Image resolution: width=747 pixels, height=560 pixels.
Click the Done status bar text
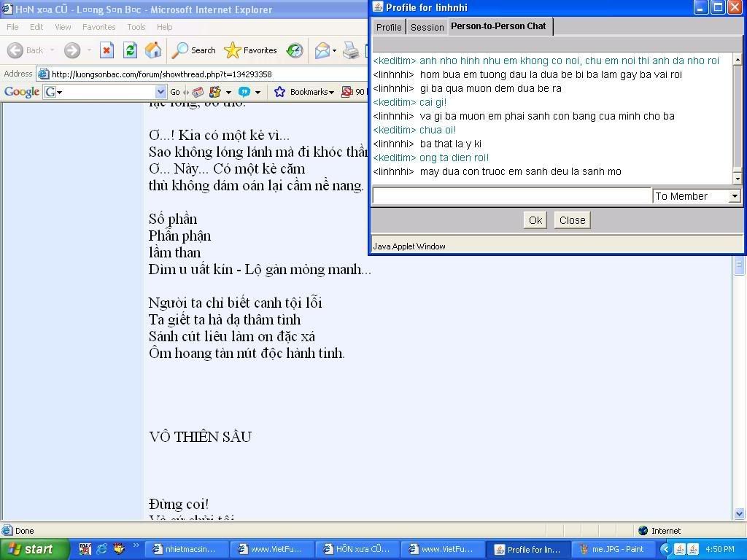(24, 531)
